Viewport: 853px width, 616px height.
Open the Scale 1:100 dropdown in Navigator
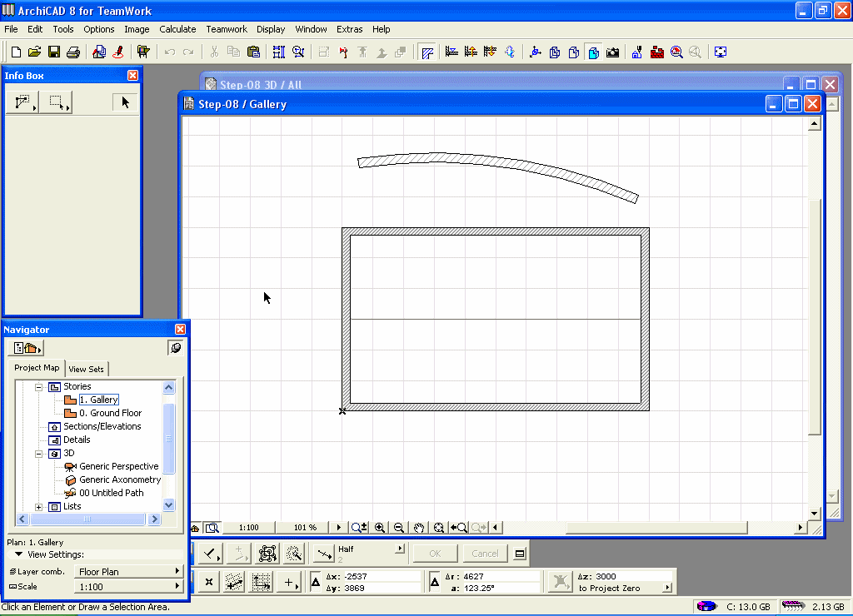128,587
